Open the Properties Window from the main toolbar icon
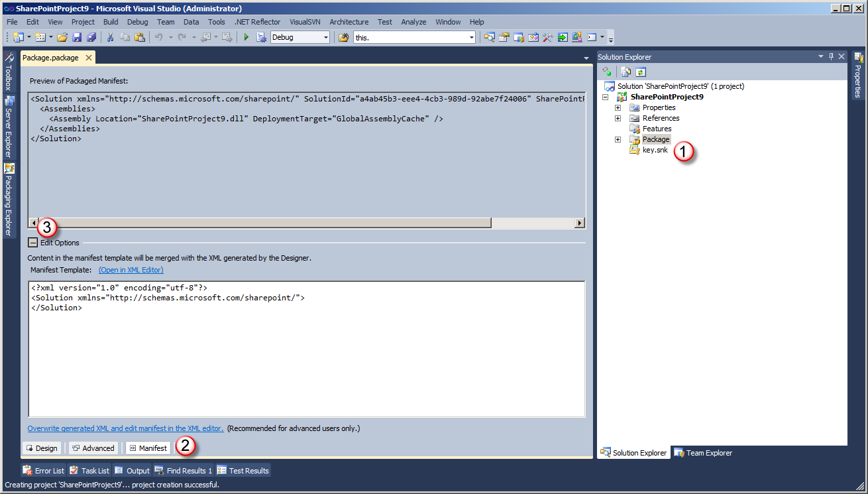 click(x=504, y=37)
